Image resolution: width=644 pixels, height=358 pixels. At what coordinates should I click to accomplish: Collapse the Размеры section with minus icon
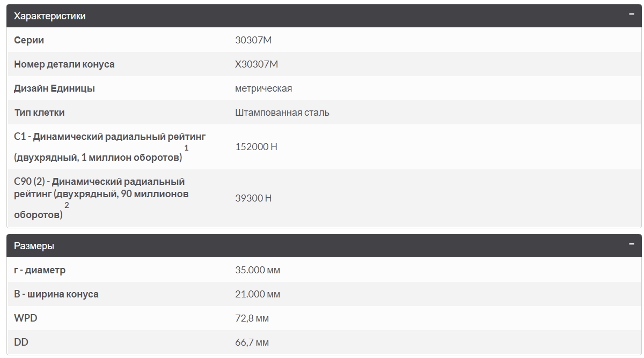coord(632,244)
